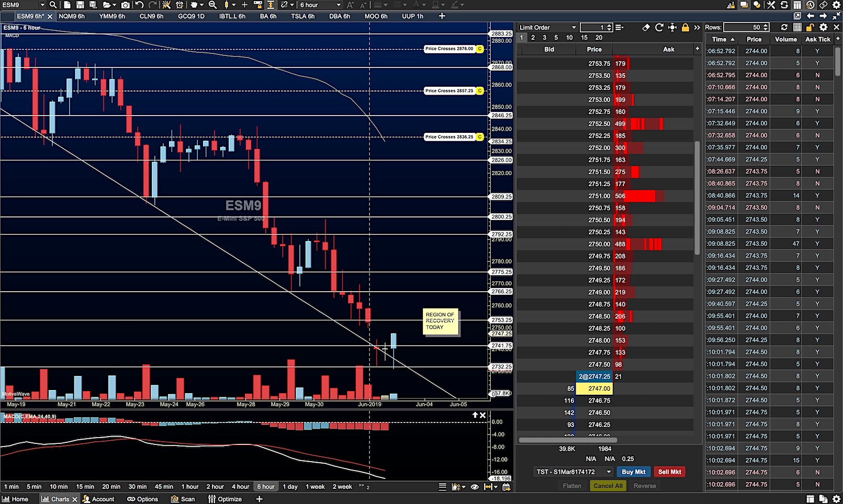Toggle the gold lock in order panel
843x504 pixels.
(x=685, y=27)
